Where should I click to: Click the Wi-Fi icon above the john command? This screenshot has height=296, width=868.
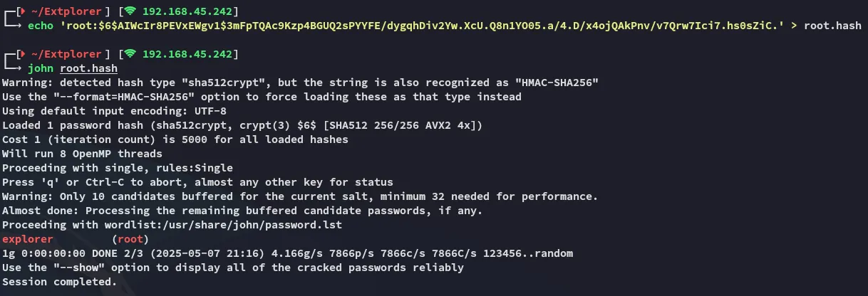pyautogui.click(x=130, y=54)
